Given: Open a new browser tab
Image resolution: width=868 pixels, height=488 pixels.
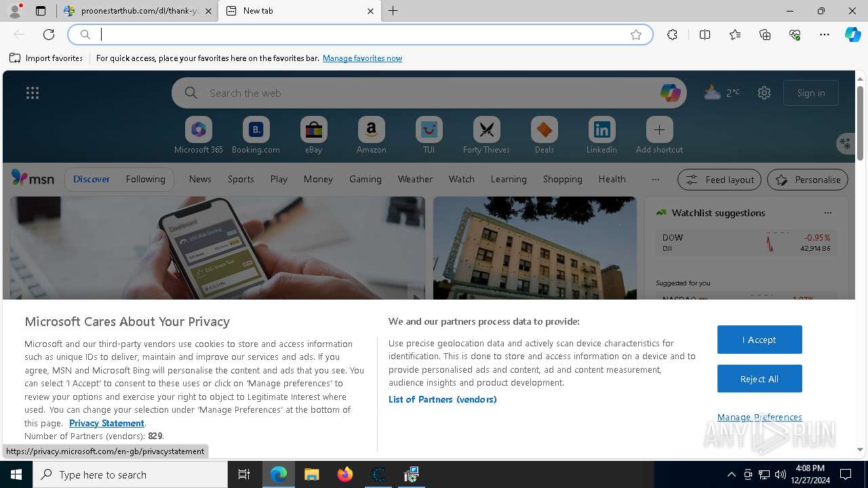Looking at the screenshot, I should point(393,11).
